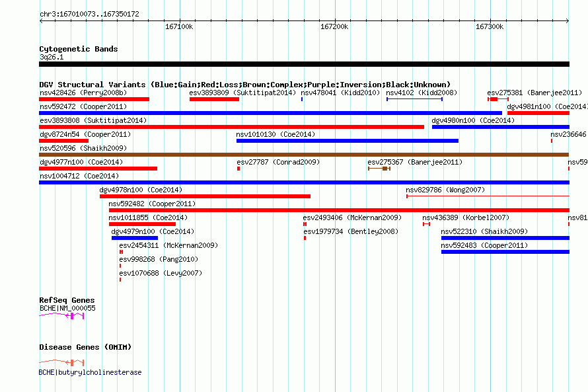Select the blue nsv522310 gain bar
588x392 pixels.
[505, 238]
